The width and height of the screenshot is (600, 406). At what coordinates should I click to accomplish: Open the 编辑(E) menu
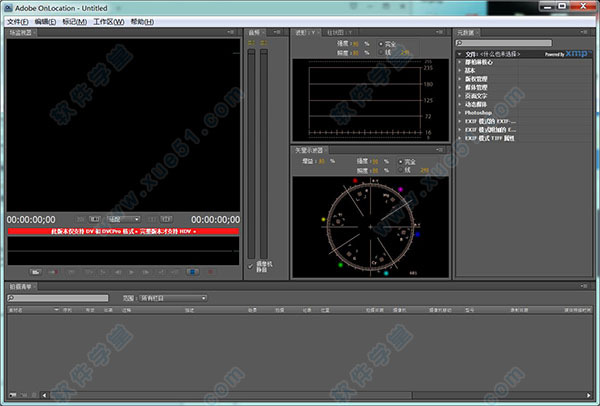[45, 22]
